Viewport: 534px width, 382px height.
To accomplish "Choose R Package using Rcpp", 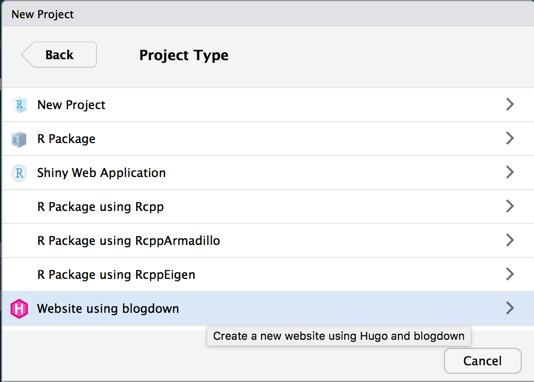I will click(268, 207).
